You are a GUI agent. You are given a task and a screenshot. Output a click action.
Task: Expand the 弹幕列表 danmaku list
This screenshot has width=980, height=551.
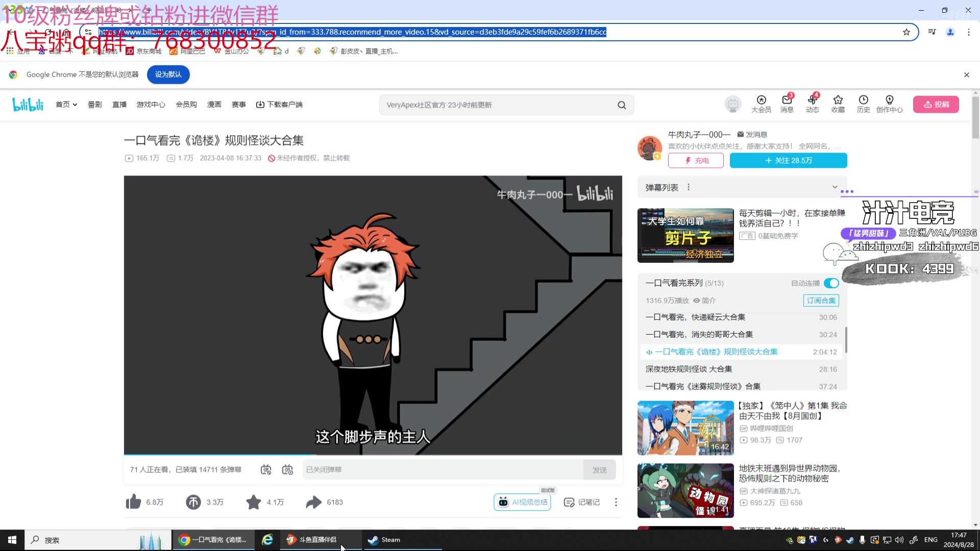[835, 187]
